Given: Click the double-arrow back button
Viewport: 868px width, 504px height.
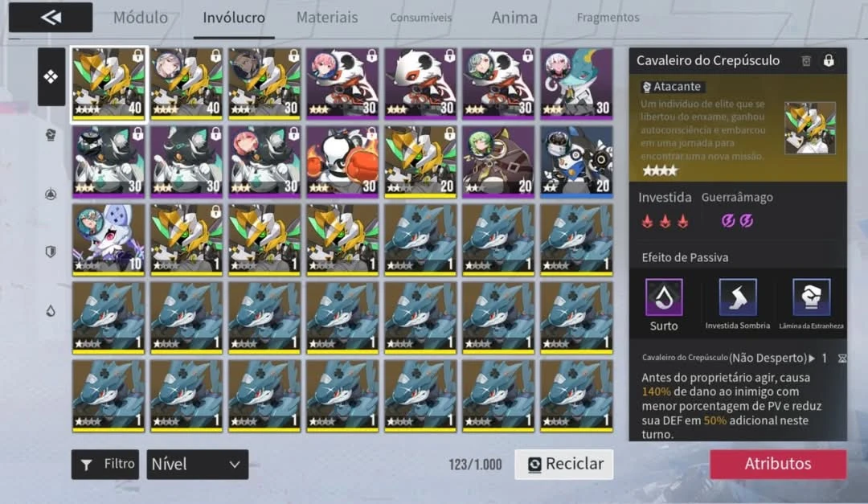Looking at the screenshot, I should 51,17.
